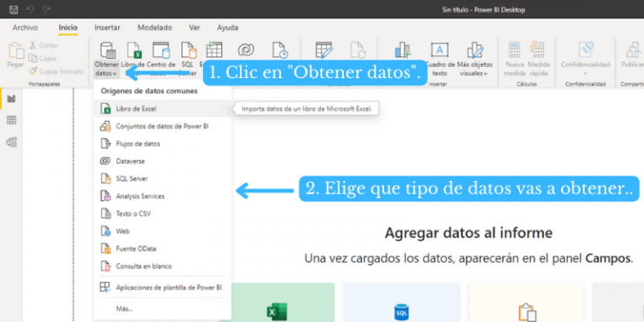
Task: Click the transform data table-pencil icon
Action: click(324, 50)
